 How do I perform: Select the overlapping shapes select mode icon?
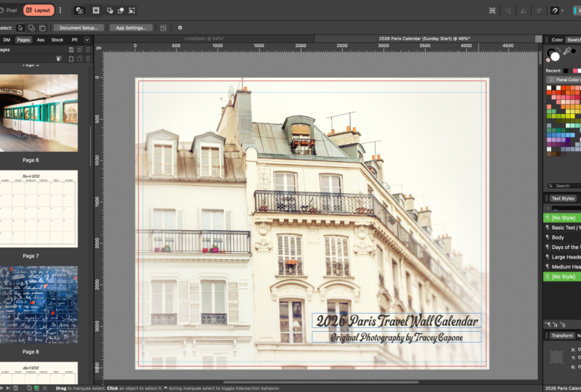[31, 28]
